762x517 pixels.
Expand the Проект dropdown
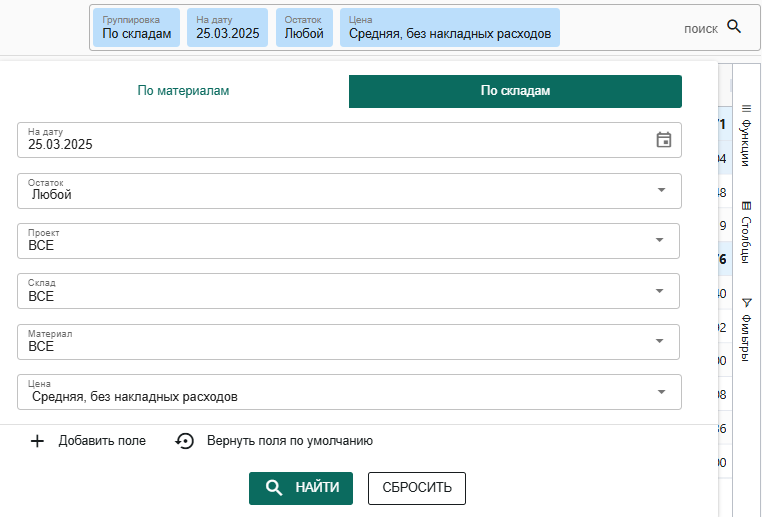pyautogui.click(x=660, y=240)
